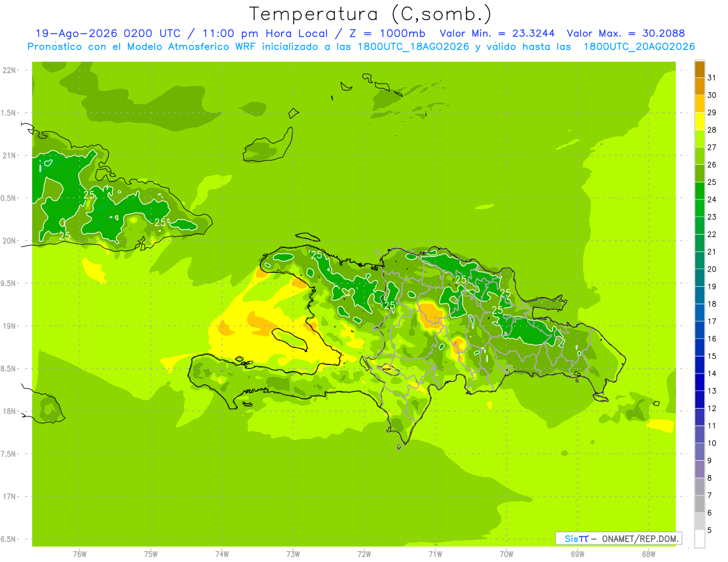Select the valid-until time "1800UTC_20AGO2026"
Viewport: 728px width, 562px height.
click(639, 47)
